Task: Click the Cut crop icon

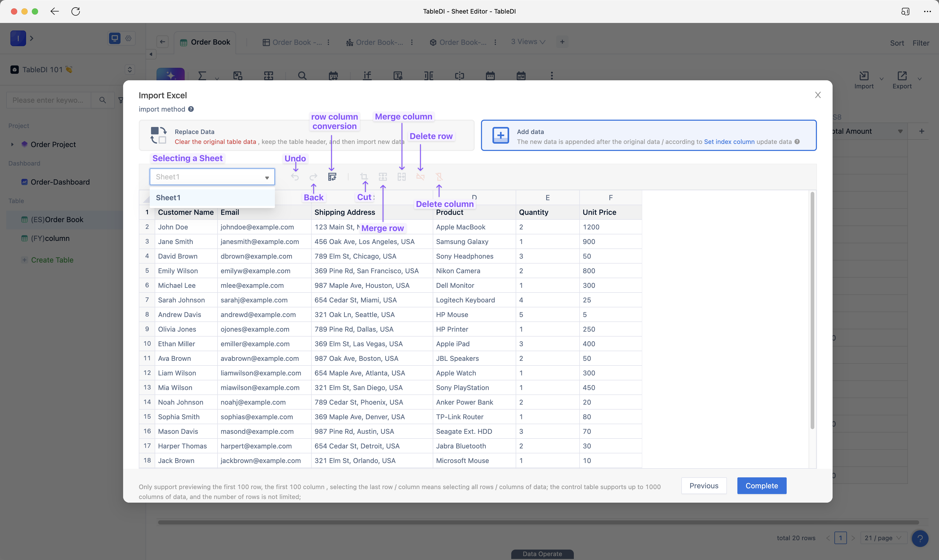Action: click(364, 176)
